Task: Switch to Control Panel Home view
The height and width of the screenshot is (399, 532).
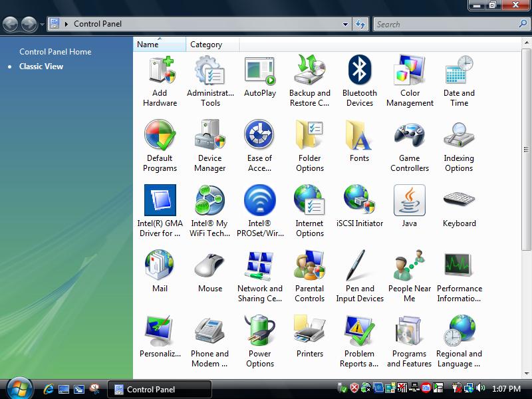Action: click(x=55, y=52)
